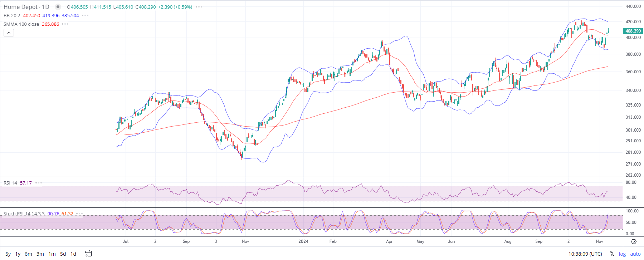Viewport: 644px width, 260px height.
Task: Click the Stoch RSI K value 90.76
Action: click(x=53, y=214)
